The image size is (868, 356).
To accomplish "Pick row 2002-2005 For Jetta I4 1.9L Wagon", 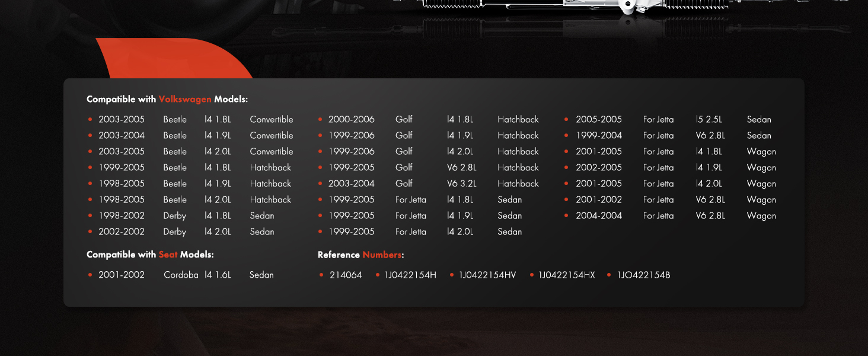I will (670, 167).
